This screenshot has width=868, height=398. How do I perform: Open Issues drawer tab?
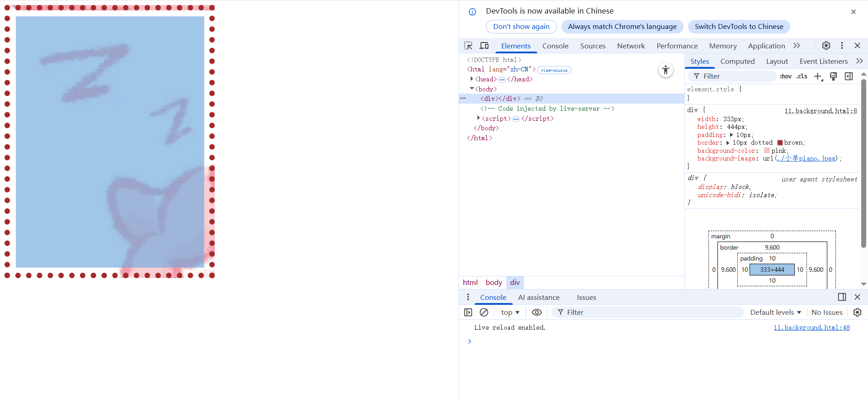(x=586, y=298)
